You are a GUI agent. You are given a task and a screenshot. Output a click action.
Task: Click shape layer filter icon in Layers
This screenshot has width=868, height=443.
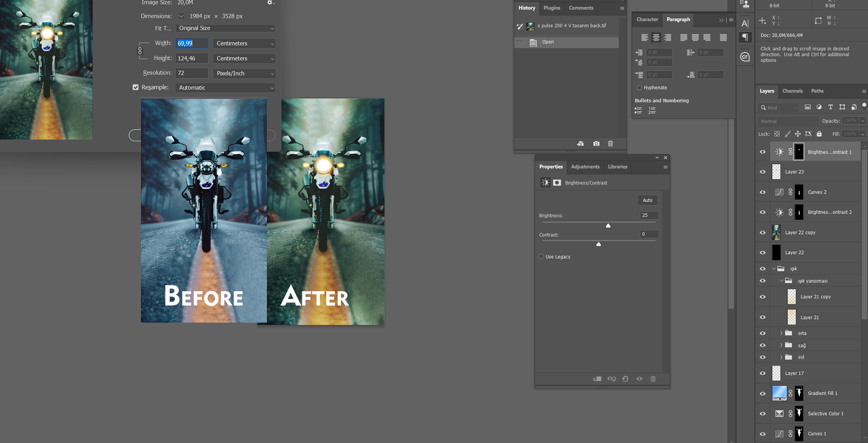pos(842,107)
